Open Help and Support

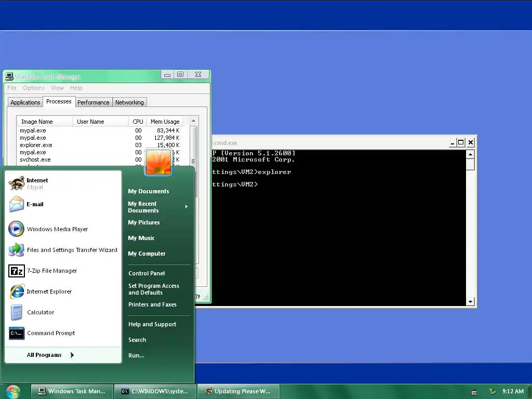[x=152, y=324]
